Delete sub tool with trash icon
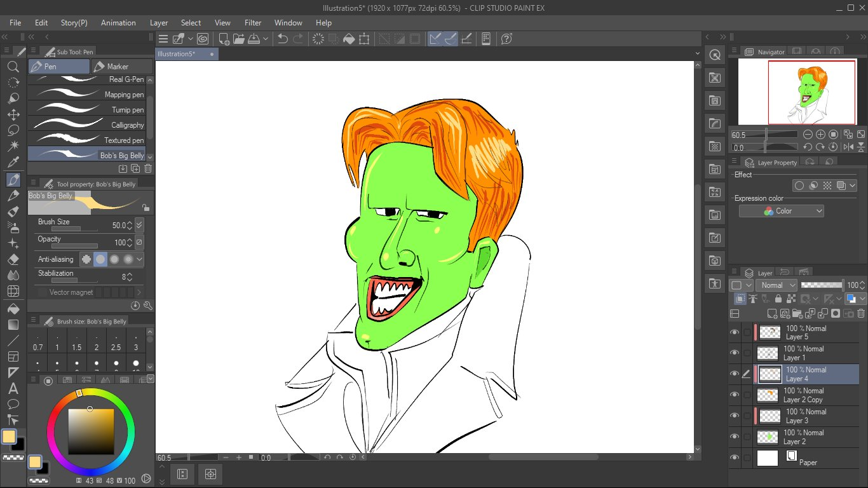The image size is (868, 488). coord(148,168)
